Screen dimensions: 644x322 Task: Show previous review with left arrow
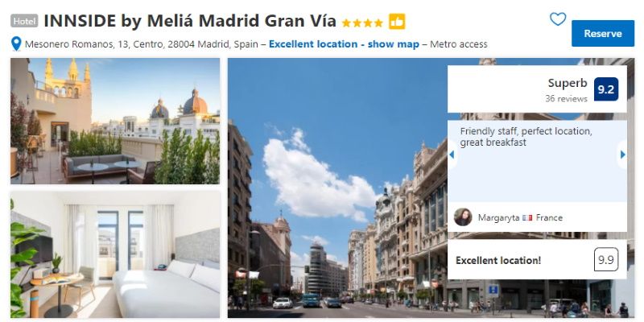coord(452,155)
